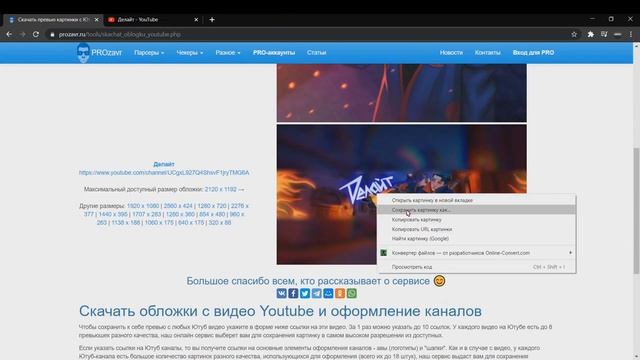This screenshot has width=640, height=360.
Task: Open the browser extensions puzzle icon
Action: 591,35
